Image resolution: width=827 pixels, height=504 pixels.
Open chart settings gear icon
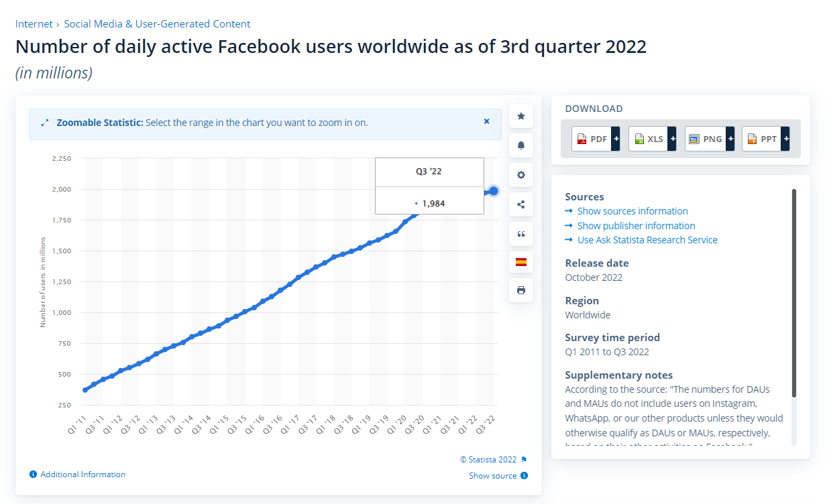520,175
